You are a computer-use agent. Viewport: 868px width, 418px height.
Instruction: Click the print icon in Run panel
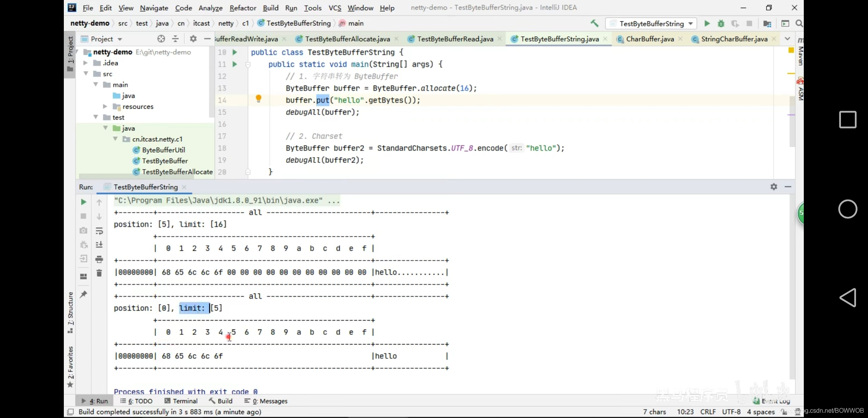pos(99,259)
